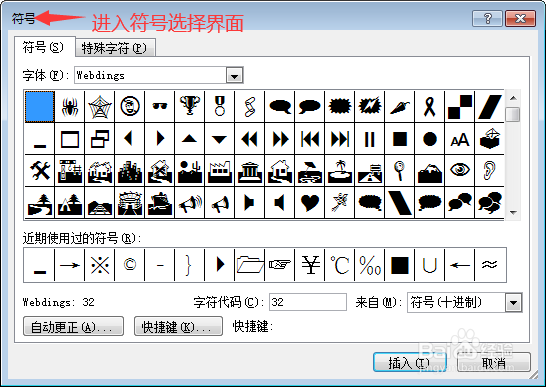Choose the columned bank building symbol
Screen dimensions: 546x387
click(x=249, y=171)
